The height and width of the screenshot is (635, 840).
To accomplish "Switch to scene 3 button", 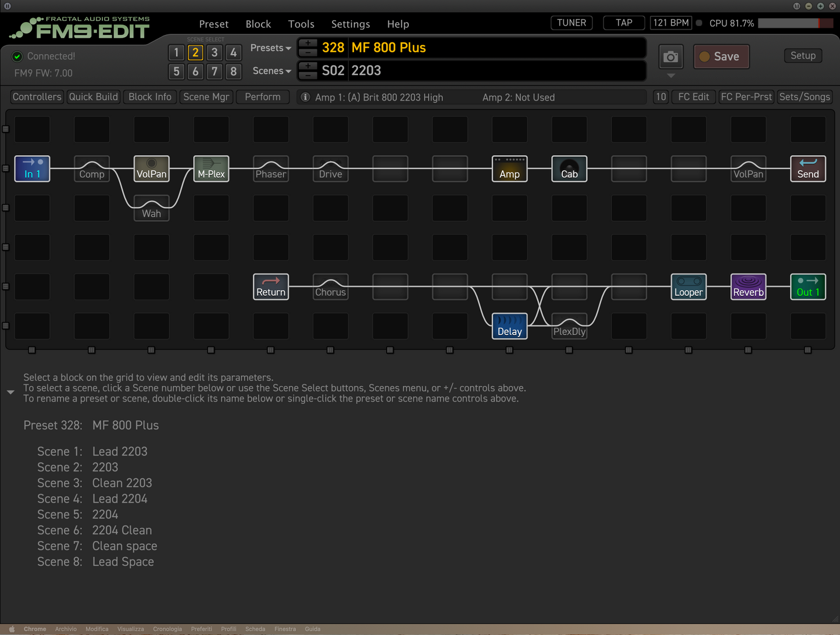I will 215,53.
